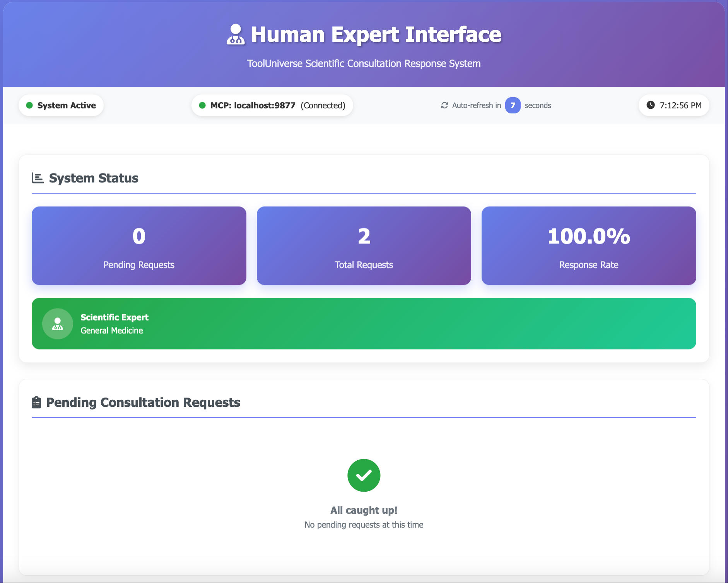Click the green dot in the MCP status pill
Screen dimensions: 728x583
pyautogui.click(x=202, y=105)
